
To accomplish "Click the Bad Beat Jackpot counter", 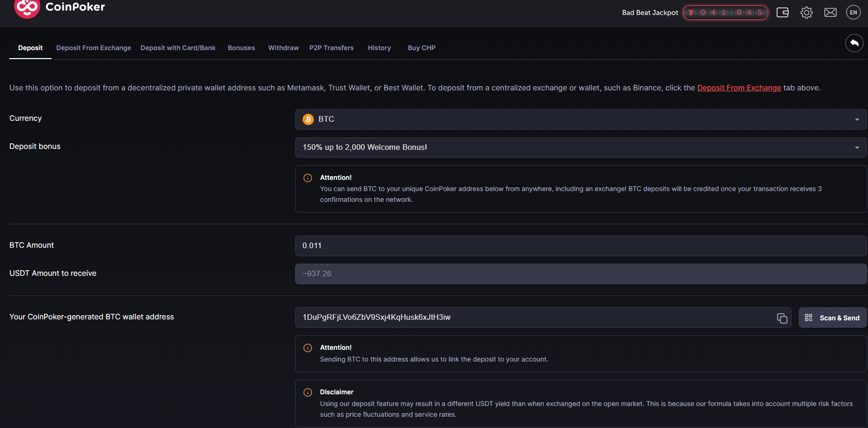I will (726, 13).
